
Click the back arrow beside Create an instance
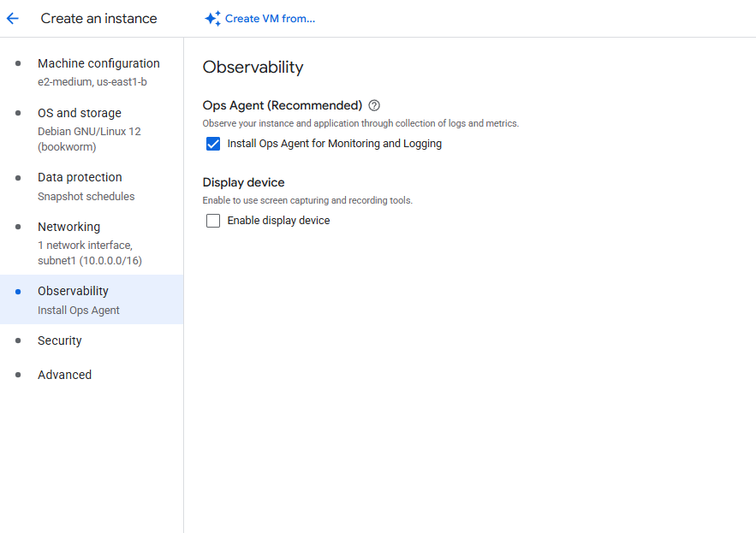tap(13, 18)
